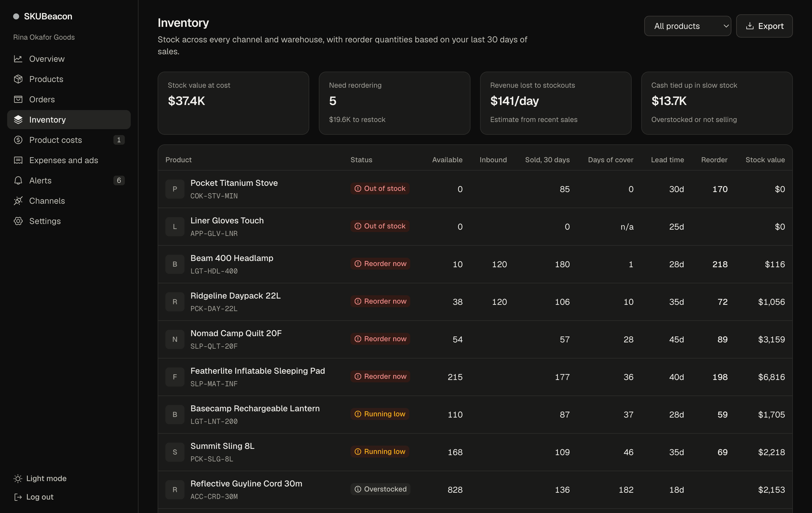Click the Alerts bell icon
The width and height of the screenshot is (812, 513).
[18, 180]
